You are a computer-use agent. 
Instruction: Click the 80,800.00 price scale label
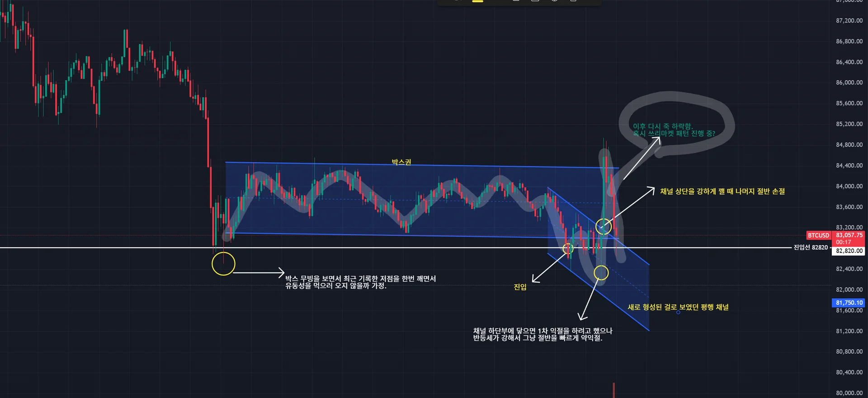pyautogui.click(x=849, y=351)
